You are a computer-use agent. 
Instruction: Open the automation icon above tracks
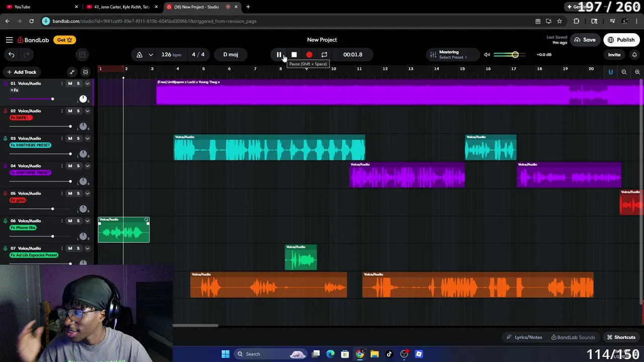coord(72,72)
